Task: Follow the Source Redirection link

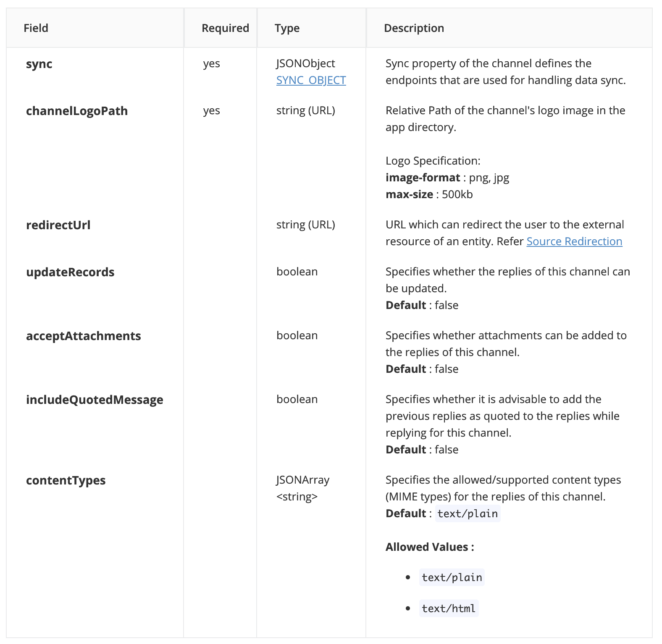Action: pyautogui.click(x=574, y=241)
